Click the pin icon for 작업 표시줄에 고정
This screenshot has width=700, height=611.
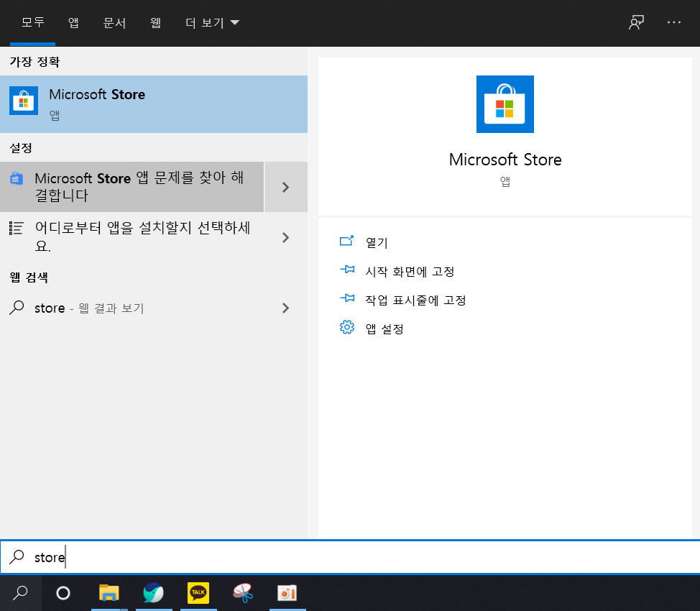click(x=347, y=298)
